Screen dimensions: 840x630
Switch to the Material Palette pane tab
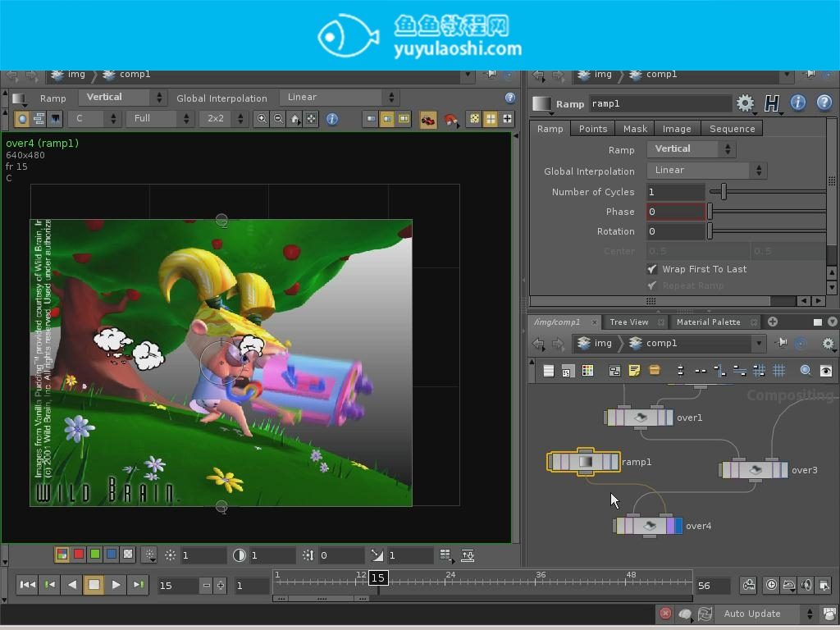coord(708,322)
